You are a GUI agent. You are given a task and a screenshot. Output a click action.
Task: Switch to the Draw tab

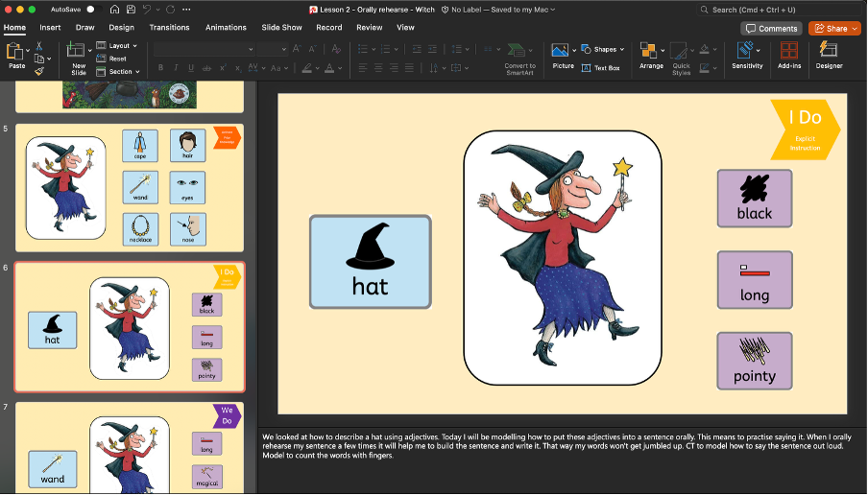point(84,27)
